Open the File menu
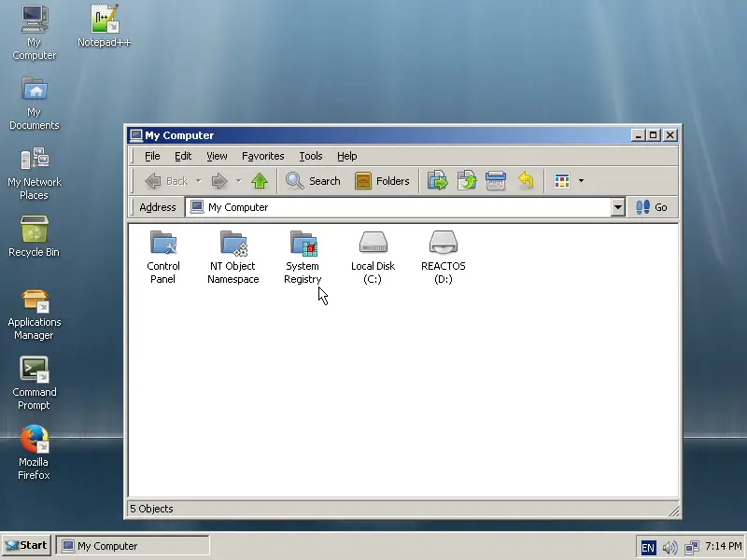 (x=152, y=156)
